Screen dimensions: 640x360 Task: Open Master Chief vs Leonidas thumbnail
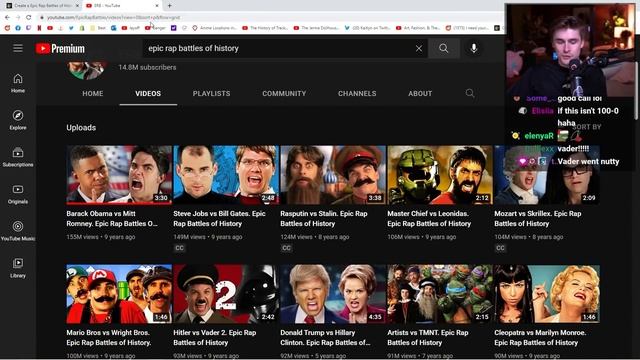tap(440, 175)
